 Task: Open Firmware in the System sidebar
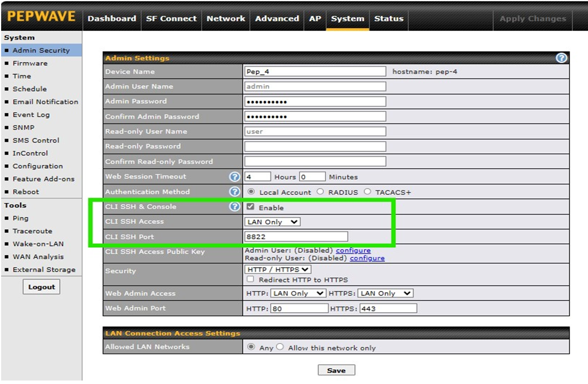coord(30,63)
